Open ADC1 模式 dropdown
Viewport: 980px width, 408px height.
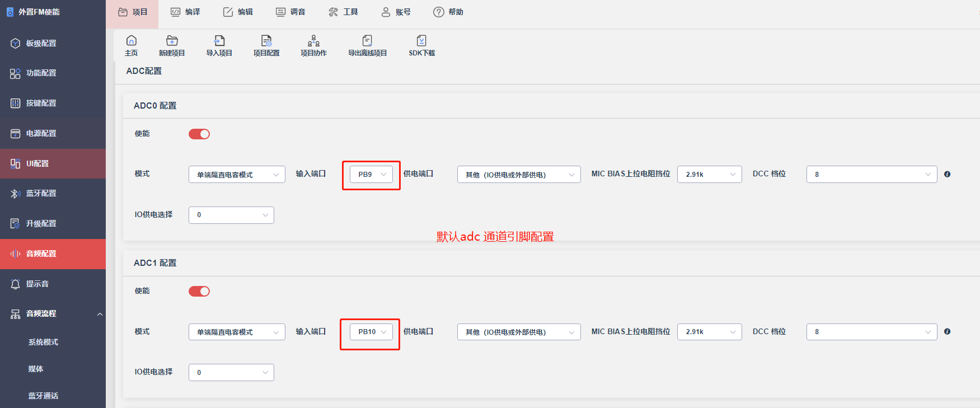[x=237, y=332]
